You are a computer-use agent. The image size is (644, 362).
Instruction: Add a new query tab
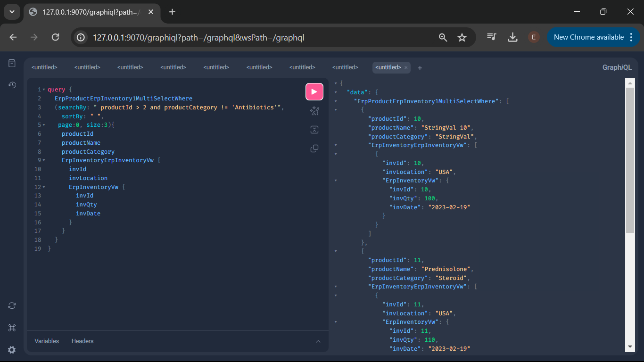[x=420, y=68]
